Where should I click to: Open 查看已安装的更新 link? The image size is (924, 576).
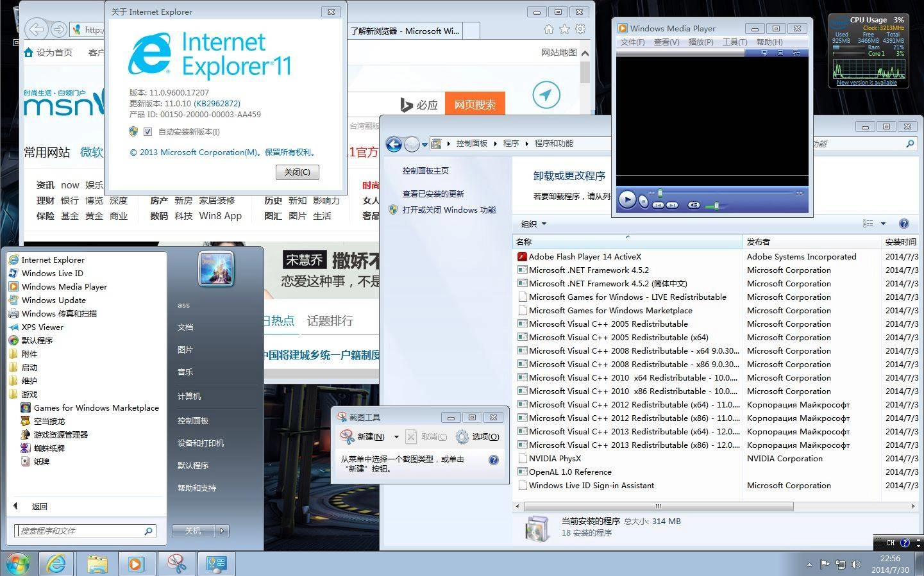pyautogui.click(x=433, y=194)
